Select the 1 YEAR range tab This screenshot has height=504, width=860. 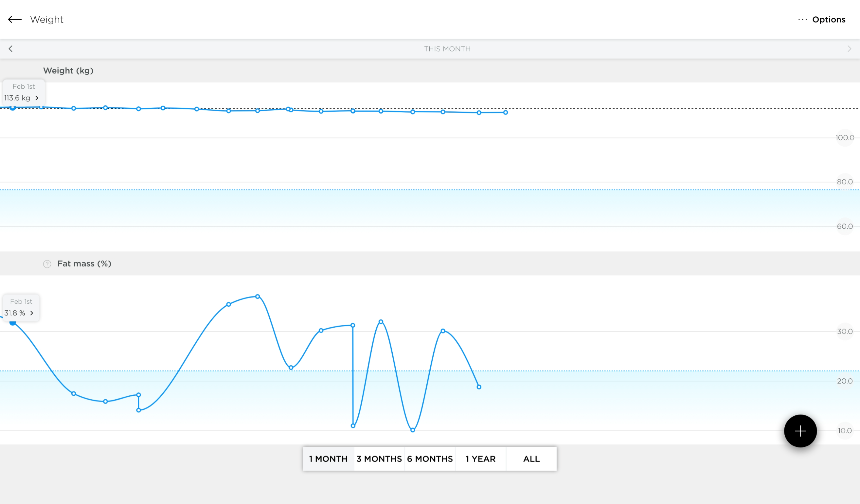coord(480,459)
